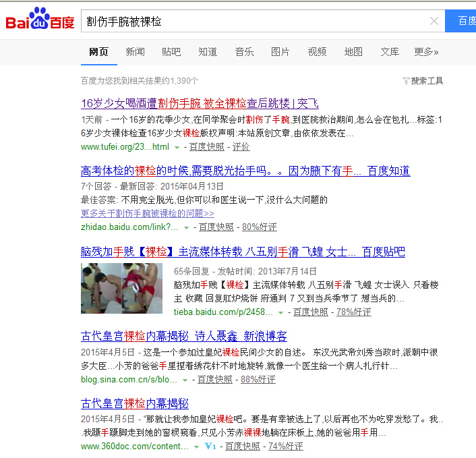Open the 文库 tab
The height and width of the screenshot is (458, 476).
click(x=390, y=52)
